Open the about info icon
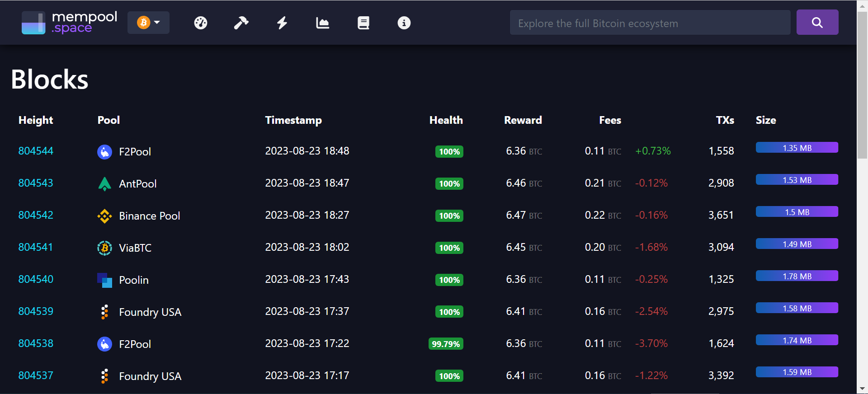Image resolution: width=868 pixels, height=394 pixels. (404, 23)
